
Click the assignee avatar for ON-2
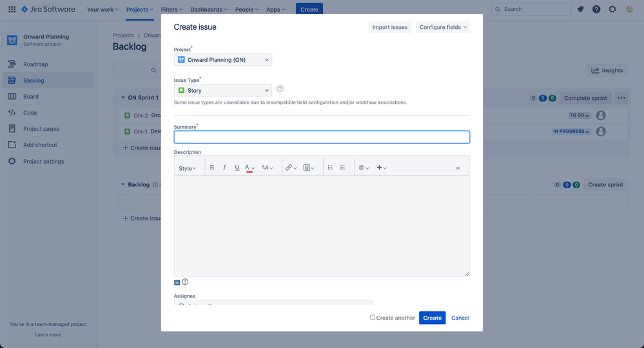(601, 115)
